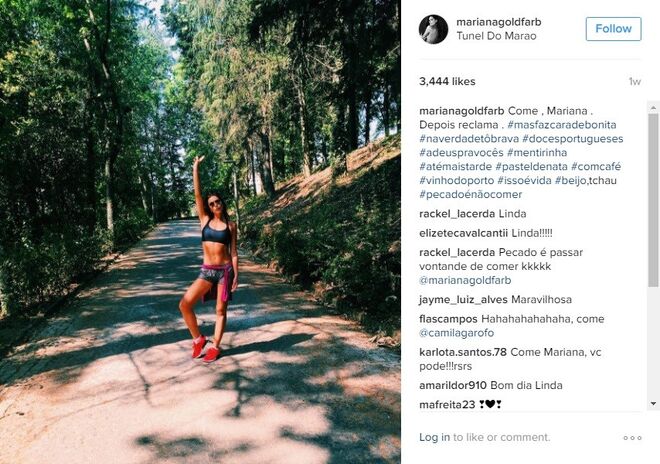Viewport: 660px width, 464px height.
Task: Click the profile avatar picture
Action: (433, 29)
